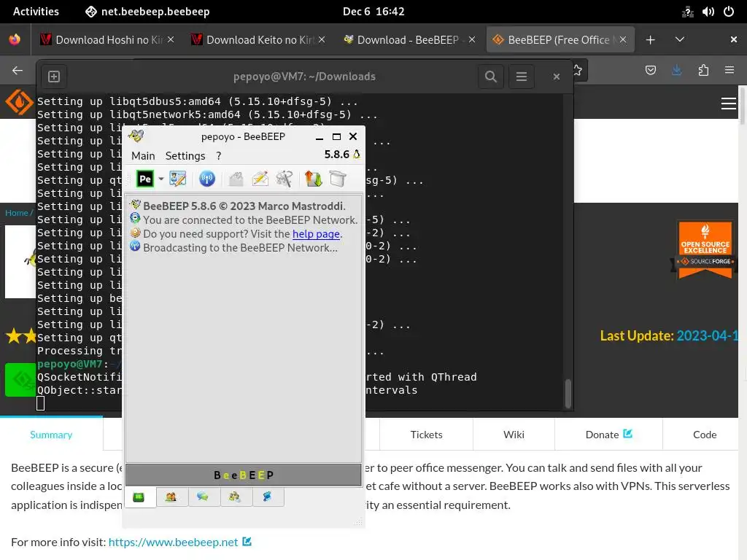Viewport: 747px width, 560px height.
Task: Close the Download Keito no Kirt tab
Action: tap(322, 39)
